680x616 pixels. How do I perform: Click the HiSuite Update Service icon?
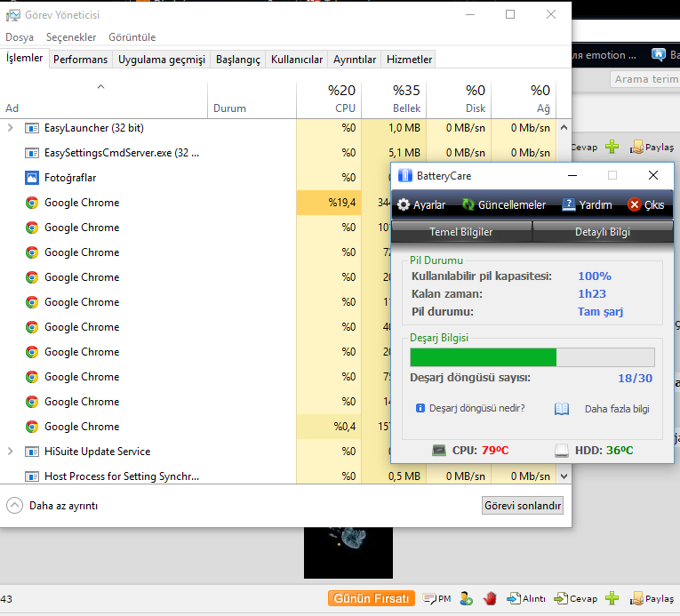[x=32, y=452]
